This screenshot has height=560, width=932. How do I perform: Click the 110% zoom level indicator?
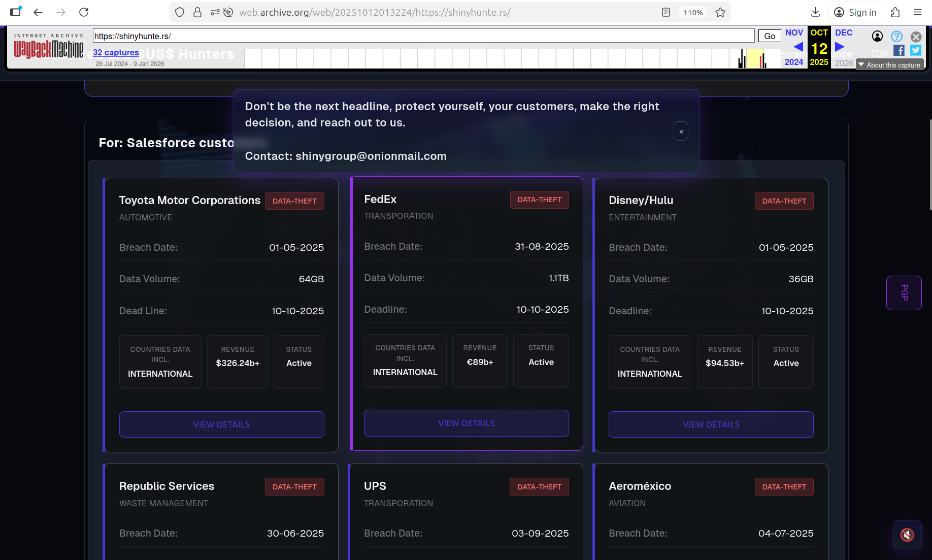(693, 13)
